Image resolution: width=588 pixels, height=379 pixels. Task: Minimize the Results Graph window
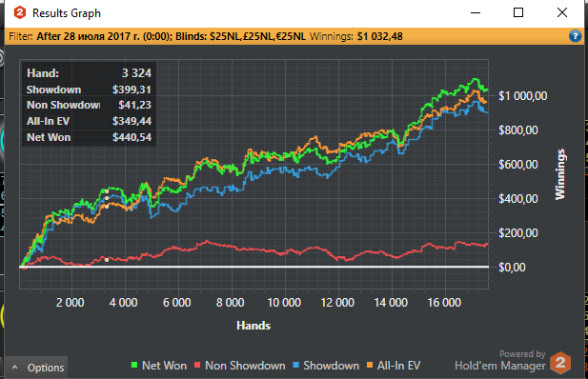pos(476,12)
